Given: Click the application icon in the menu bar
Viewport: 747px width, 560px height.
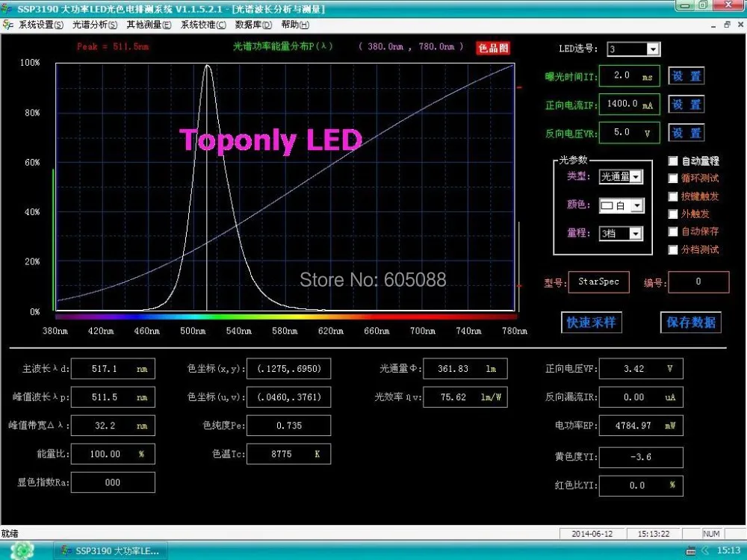Looking at the screenshot, I should tap(7, 25).
